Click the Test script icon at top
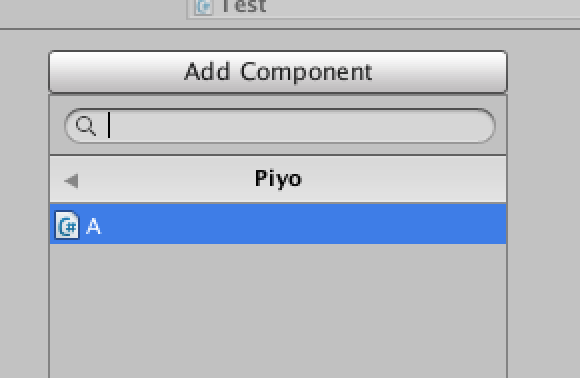Viewport: 580px width, 378px height. tap(204, 7)
